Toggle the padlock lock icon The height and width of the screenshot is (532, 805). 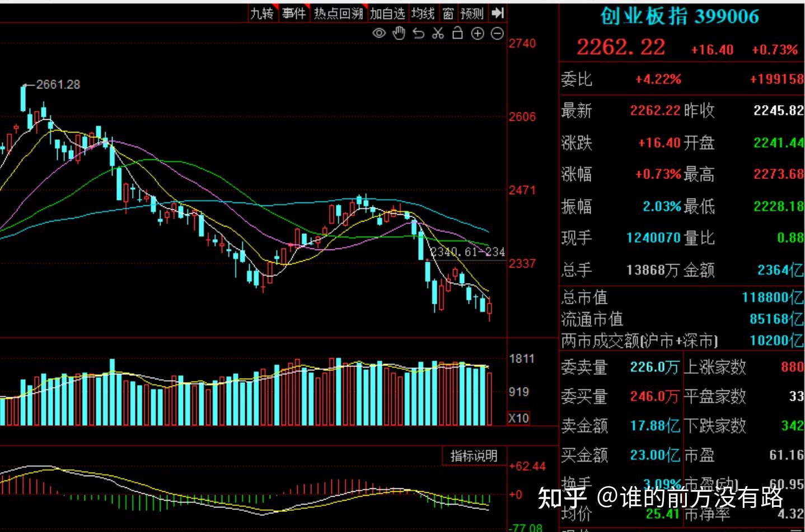pos(457,32)
